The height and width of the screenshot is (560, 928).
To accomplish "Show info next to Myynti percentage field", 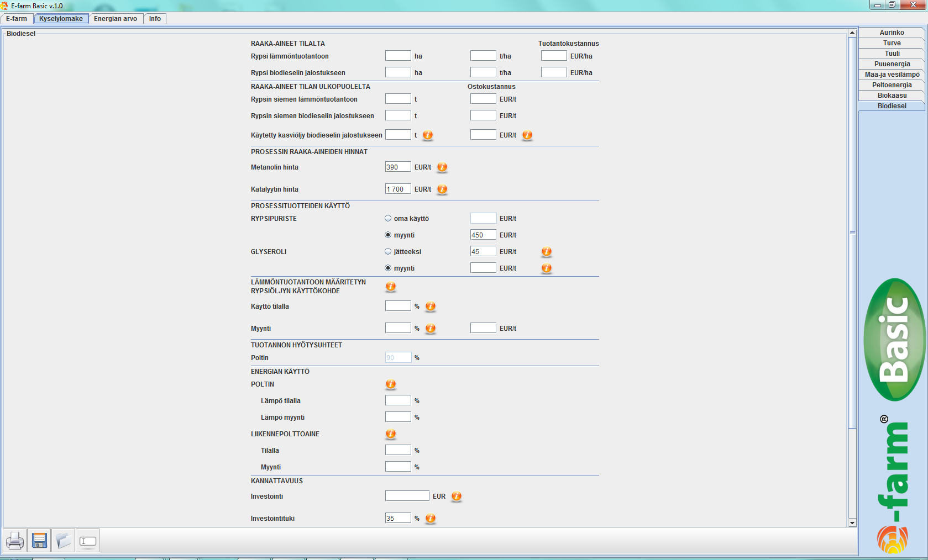I will 431,329.
